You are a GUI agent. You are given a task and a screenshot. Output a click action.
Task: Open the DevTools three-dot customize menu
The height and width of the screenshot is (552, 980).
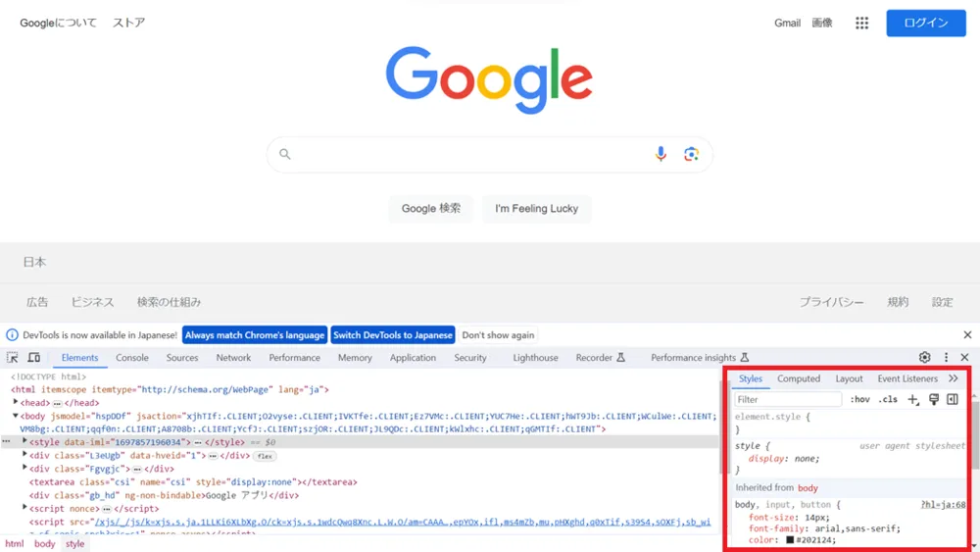946,357
